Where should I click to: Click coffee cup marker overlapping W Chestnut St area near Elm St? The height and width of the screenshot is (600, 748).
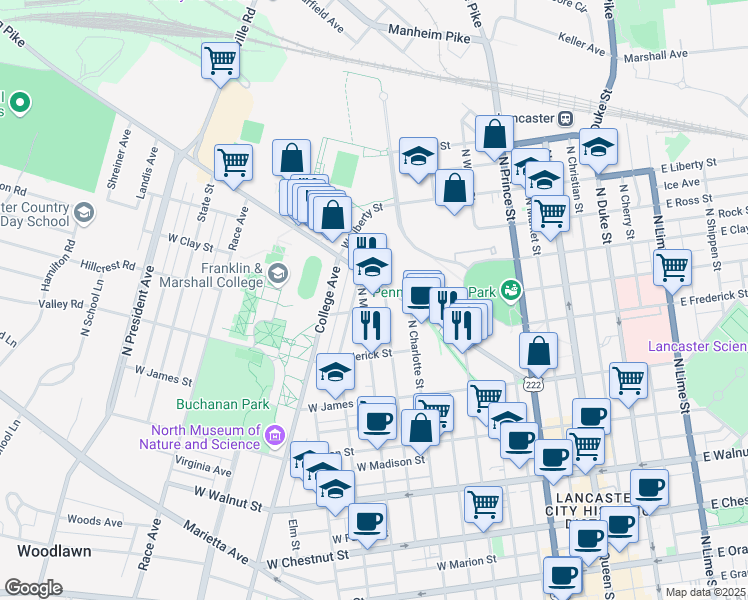368,522
